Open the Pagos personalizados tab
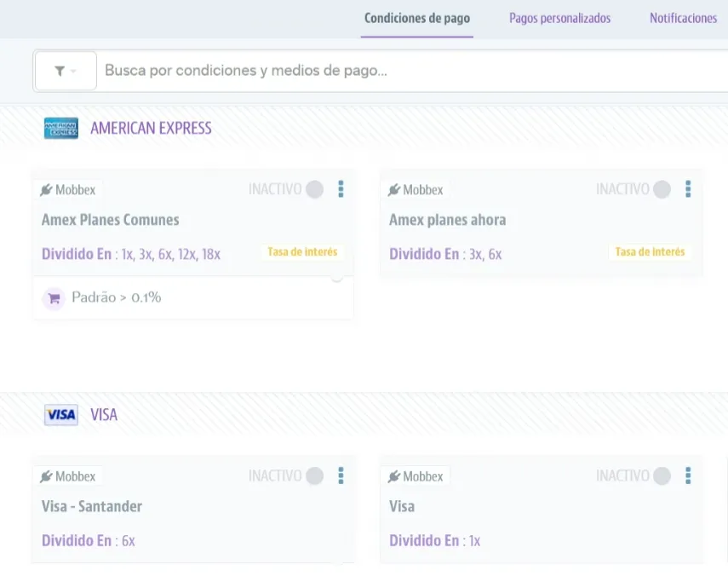 tap(560, 19)
